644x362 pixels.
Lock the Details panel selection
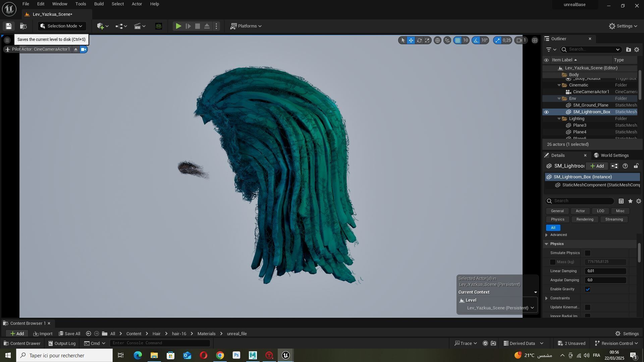(636, 166)
